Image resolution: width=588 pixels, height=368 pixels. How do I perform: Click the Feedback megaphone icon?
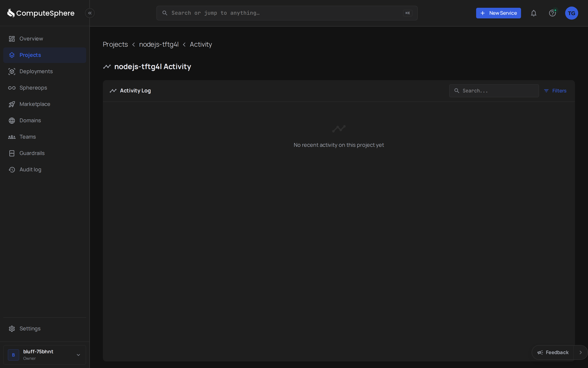coord(540,352)
